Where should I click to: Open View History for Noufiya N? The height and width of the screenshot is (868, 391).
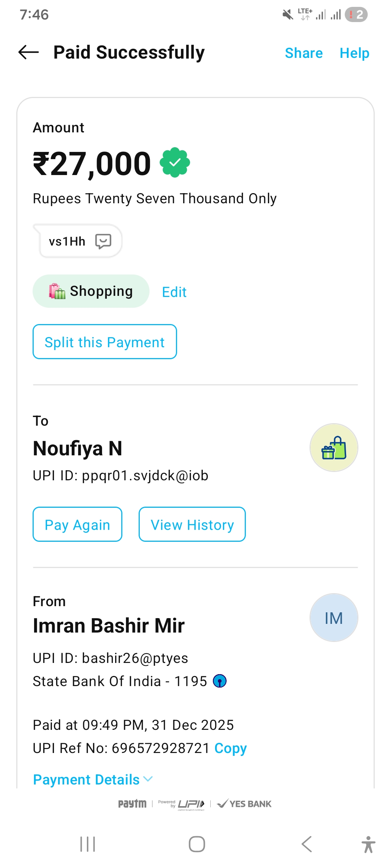pos(192,524)
